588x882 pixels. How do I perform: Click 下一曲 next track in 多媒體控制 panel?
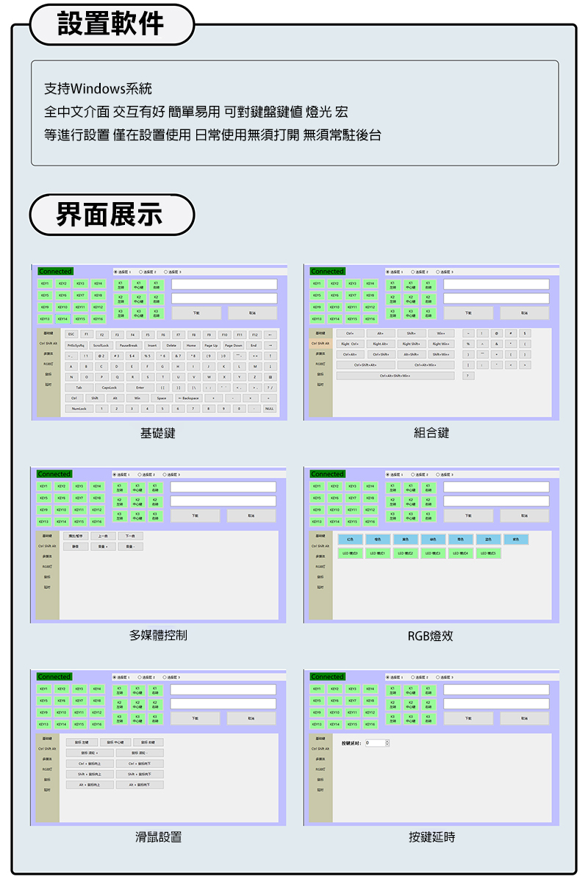132,537
